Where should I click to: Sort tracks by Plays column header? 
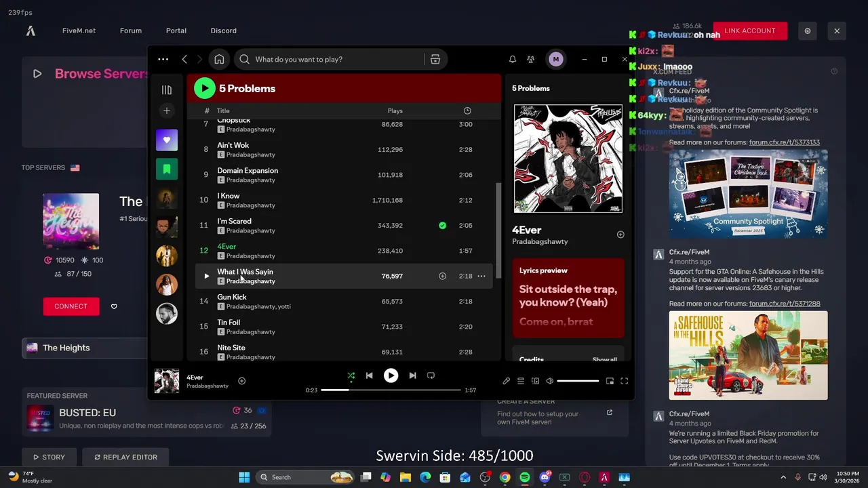pyautogui.click(x=395, y=110)
